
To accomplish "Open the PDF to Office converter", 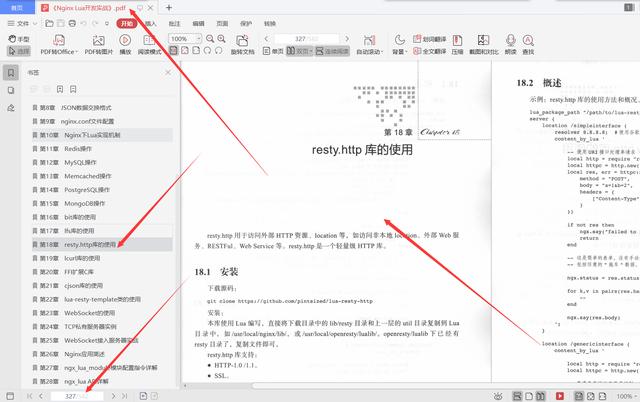I will point(59,44).
